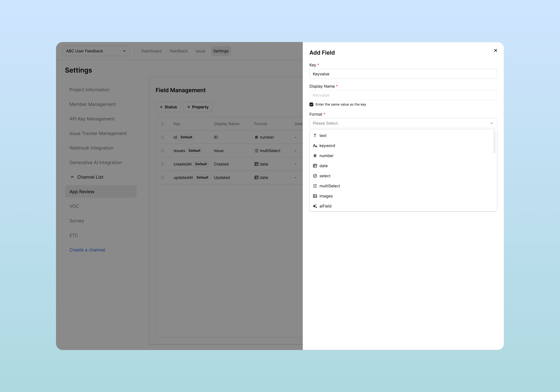
Task: Click the calendar icon in createdAt row
Action: [x=256, y=164]
